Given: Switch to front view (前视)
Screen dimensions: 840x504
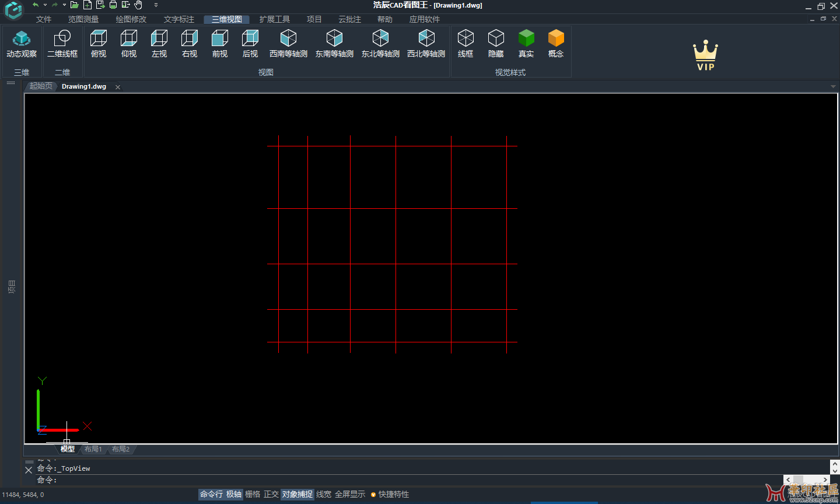Looking at the screenshot, I should point(220,44).
